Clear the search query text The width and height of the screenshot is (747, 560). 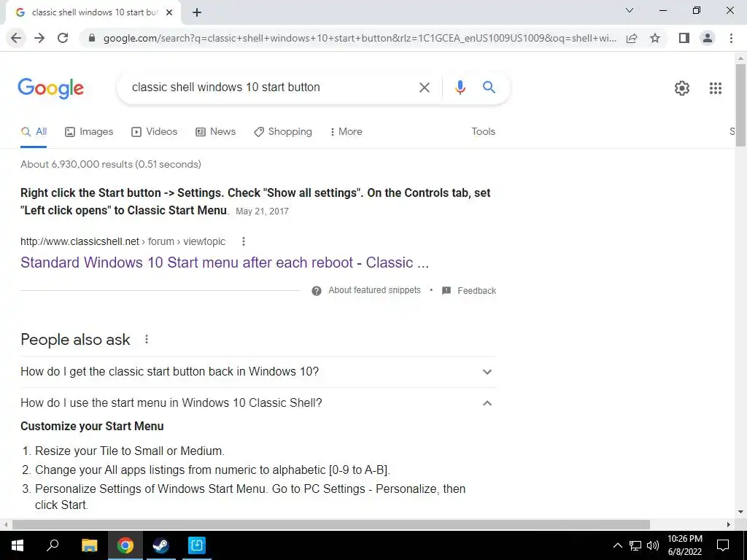tap(424, 87)
